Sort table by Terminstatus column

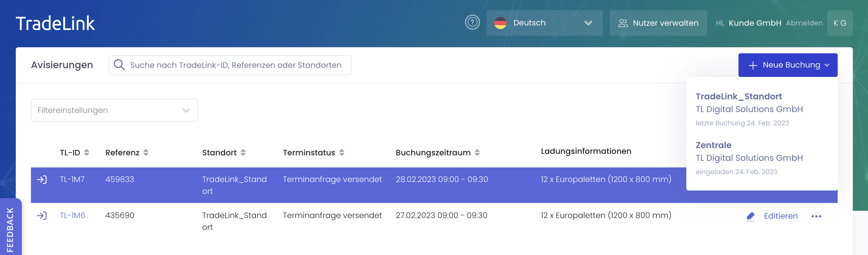[x=342, y=152]
